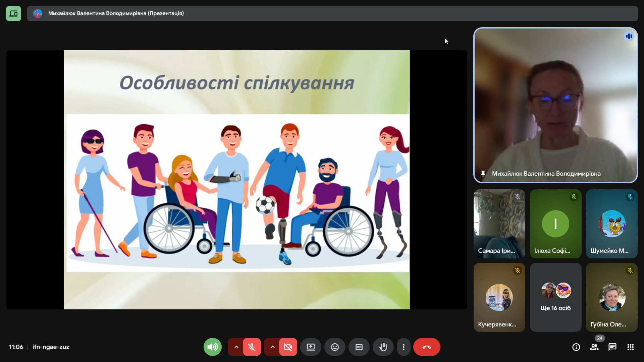Open the emoji reactions button
The image size is (644, 362).
(335, 347)
